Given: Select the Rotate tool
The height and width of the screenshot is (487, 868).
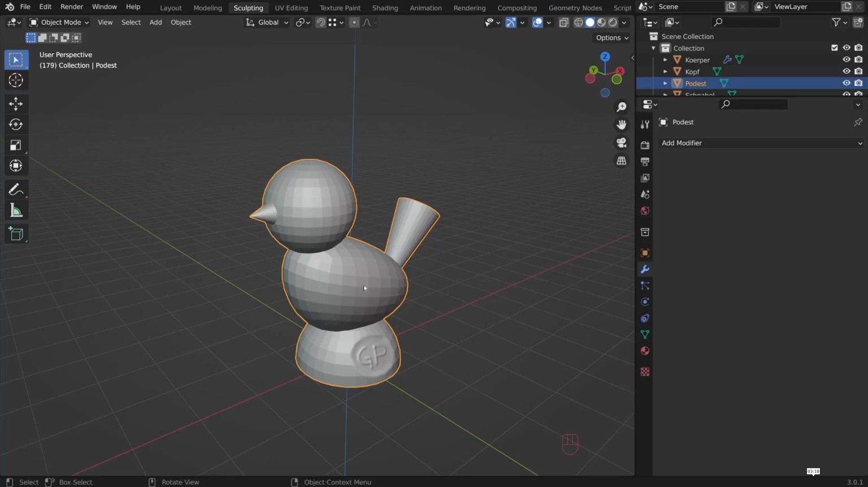Looking at the screenshot, I should 16,124.
